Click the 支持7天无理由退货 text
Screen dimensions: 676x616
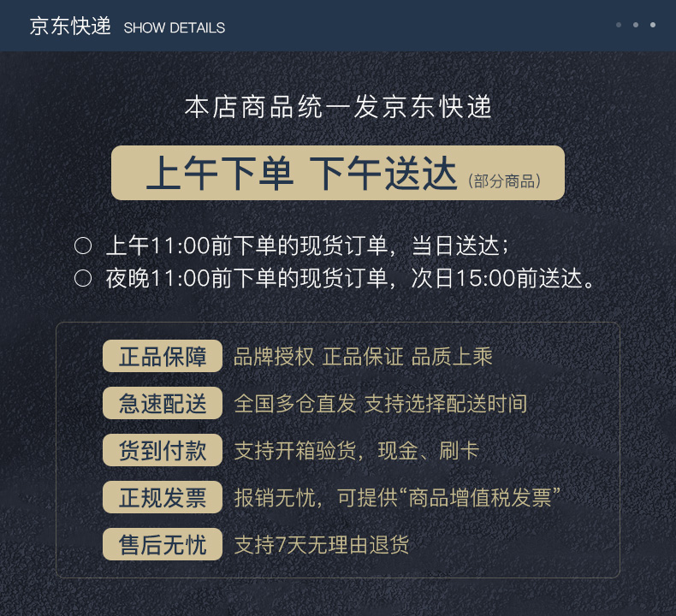[321, 545]
